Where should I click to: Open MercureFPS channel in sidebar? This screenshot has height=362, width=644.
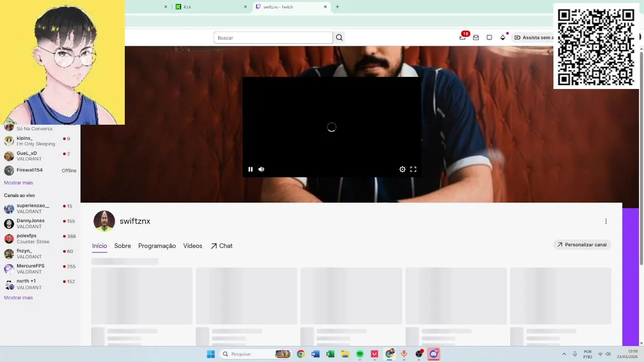point(40,269)
